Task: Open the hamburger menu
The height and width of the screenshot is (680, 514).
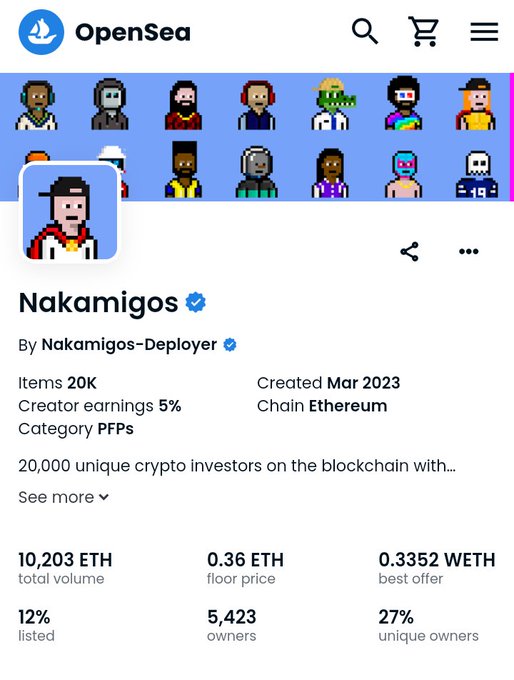Action: [484, 32]
